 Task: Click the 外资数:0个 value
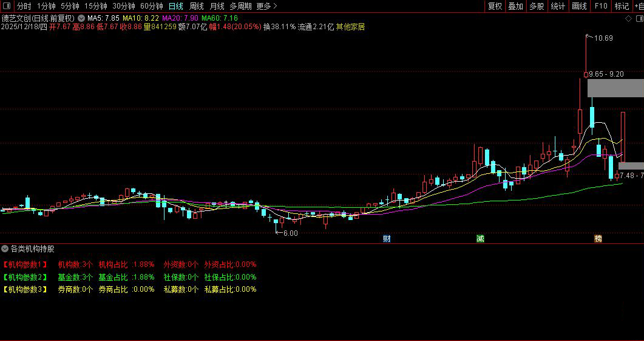coord(181,264)
